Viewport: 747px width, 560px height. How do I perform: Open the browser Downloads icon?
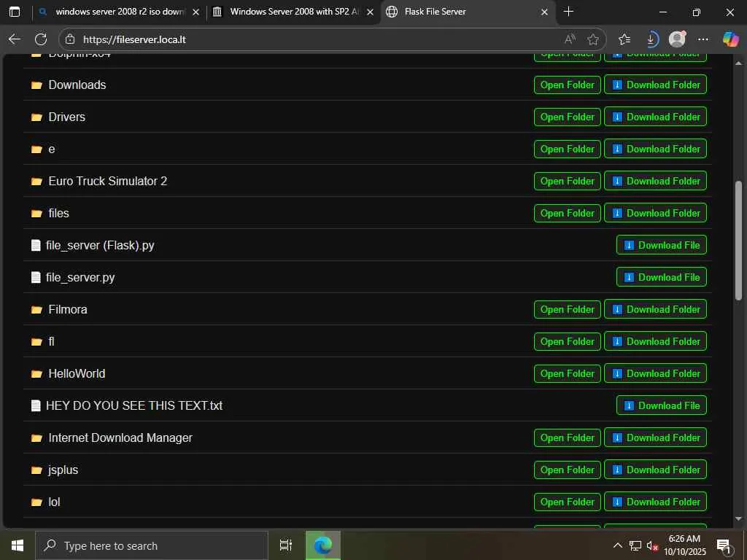(x=651, y=39)
